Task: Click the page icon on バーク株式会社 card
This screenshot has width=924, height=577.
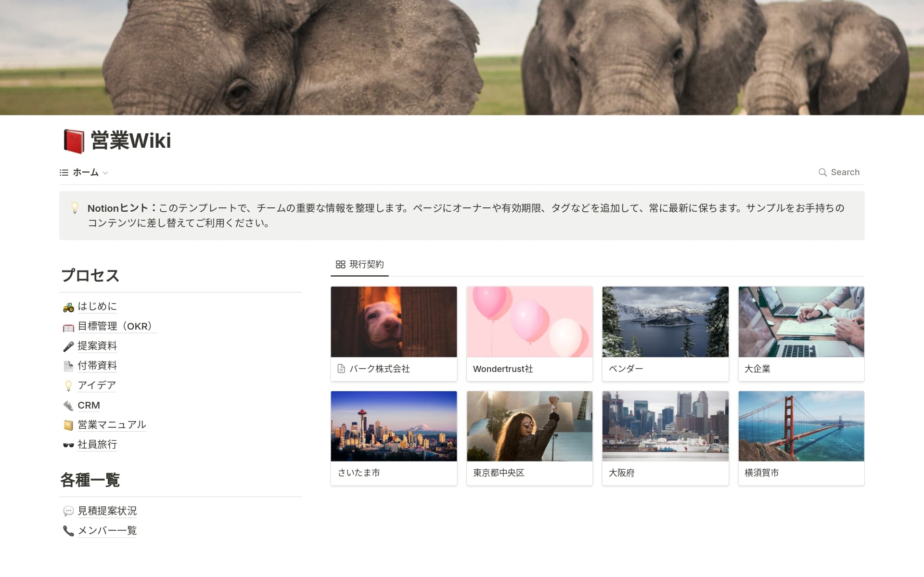Action: pyautogui.click(x=341, y=369)
